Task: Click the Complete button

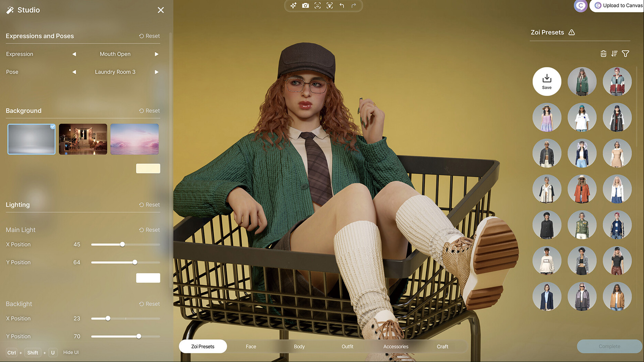Action: tap(609, 346)
